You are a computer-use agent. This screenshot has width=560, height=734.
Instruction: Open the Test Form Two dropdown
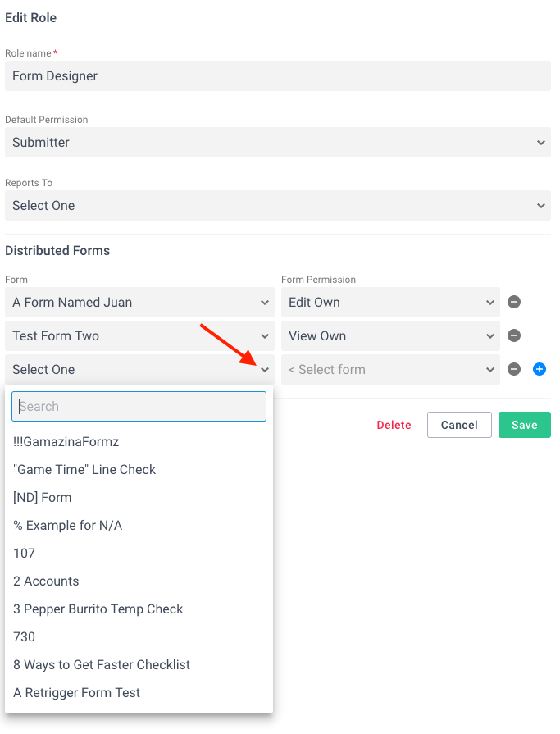click(139, 336)
